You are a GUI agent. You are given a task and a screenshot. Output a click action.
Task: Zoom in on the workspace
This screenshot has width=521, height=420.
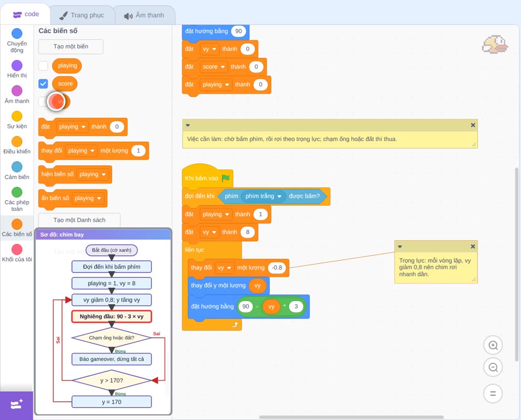(493, 345)
